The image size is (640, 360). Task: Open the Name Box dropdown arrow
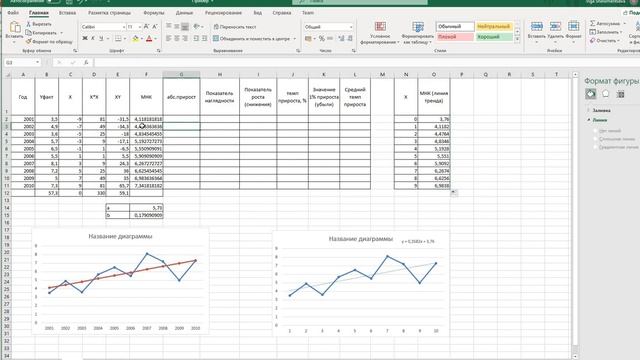point(38,62)
